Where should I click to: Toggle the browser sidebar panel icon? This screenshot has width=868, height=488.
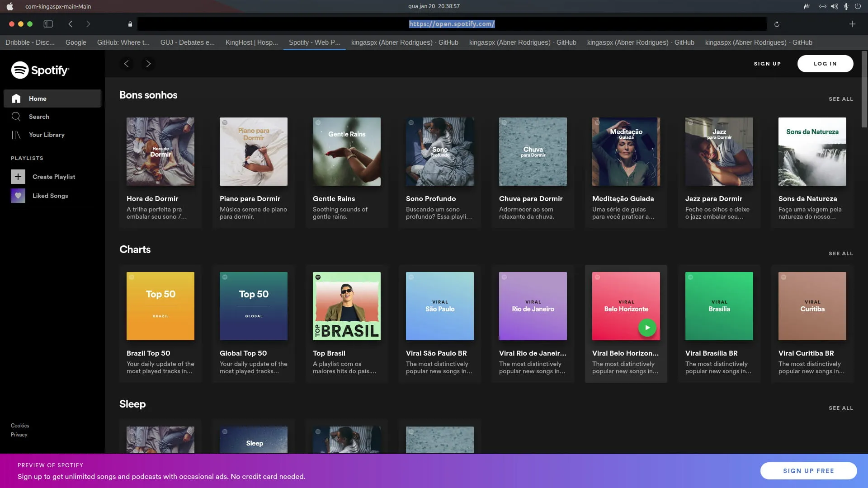coord(48,24)
